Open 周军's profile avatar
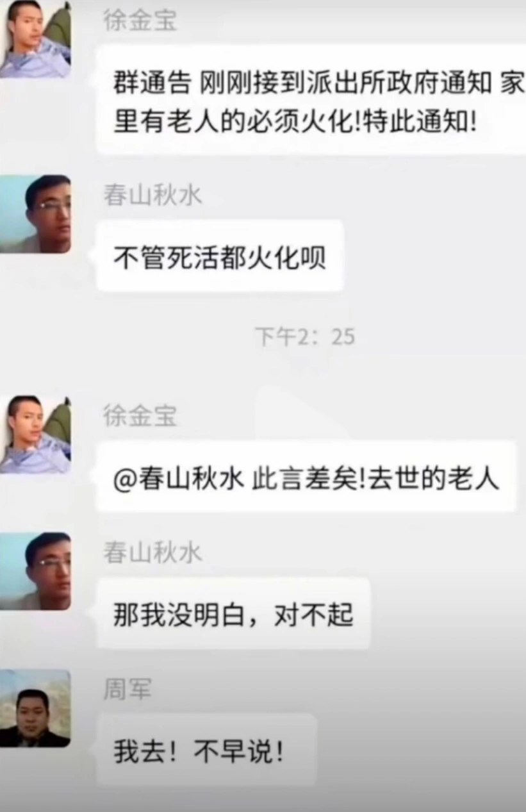 click(x=35, y=708)
